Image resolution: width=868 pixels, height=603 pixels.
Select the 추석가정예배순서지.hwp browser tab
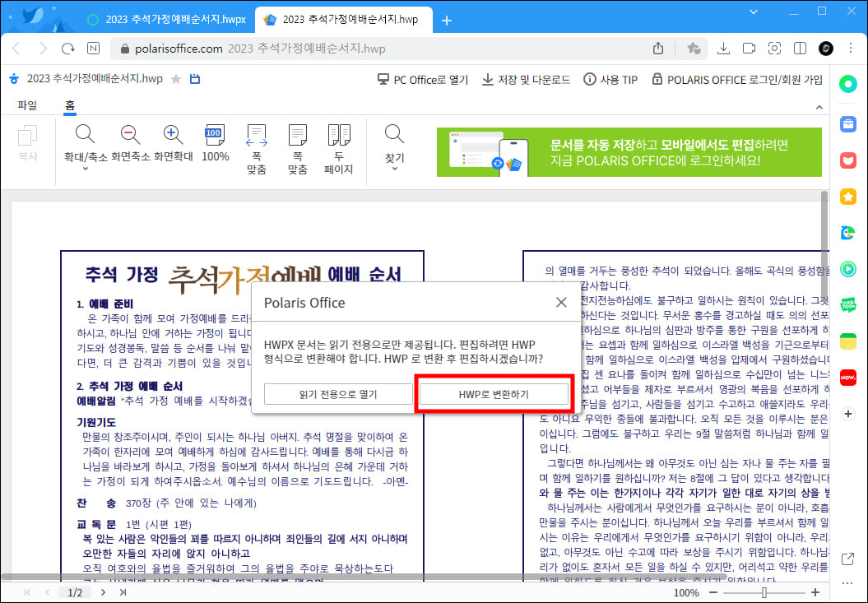pos(343,20)
